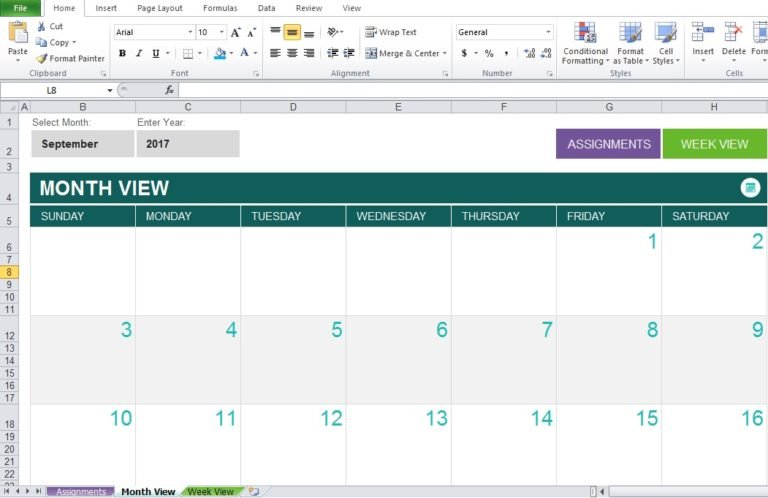Open the Week View sheet tab

211,491
